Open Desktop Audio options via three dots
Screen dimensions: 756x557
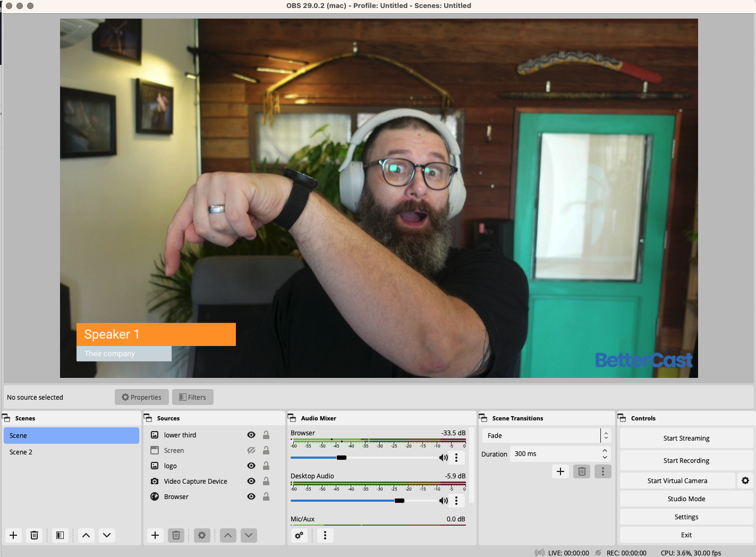pyautogui.click(x=456, y=500)
